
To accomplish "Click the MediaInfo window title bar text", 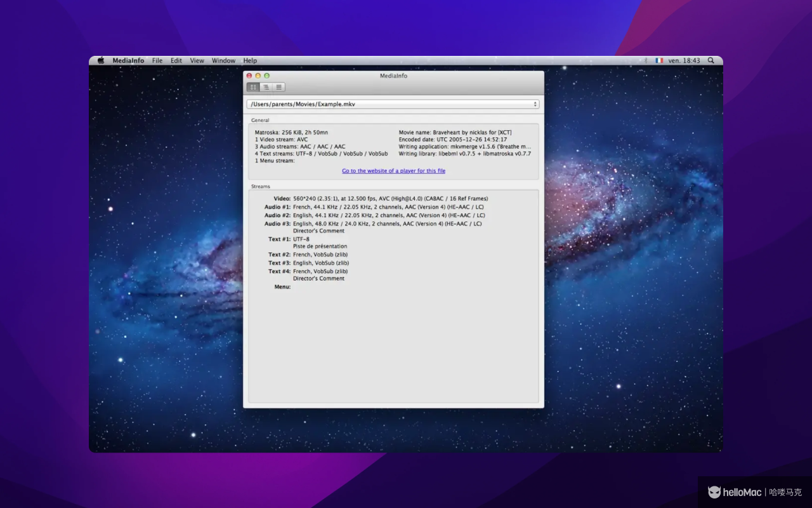I will pos(393,76).
